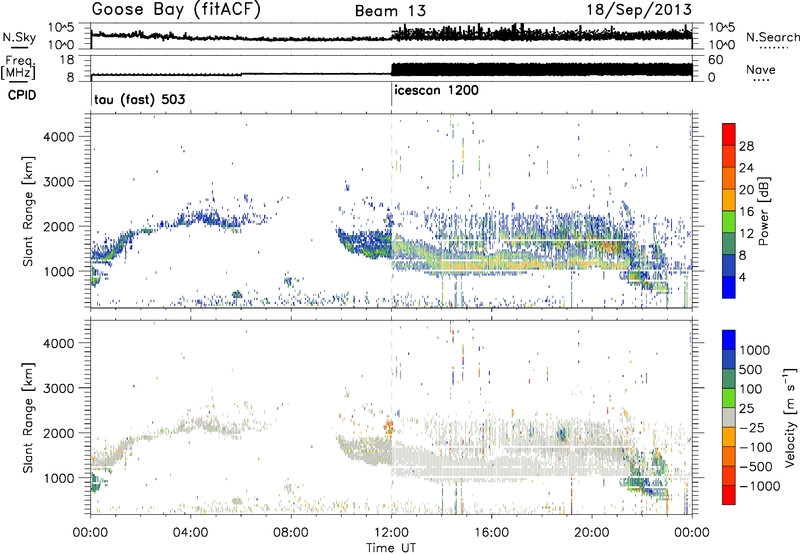This screenshot has height=554, width=800.
Task: Click the red bottom Velocity color segment
Action: pyautogui.click(x=728, y=490)
